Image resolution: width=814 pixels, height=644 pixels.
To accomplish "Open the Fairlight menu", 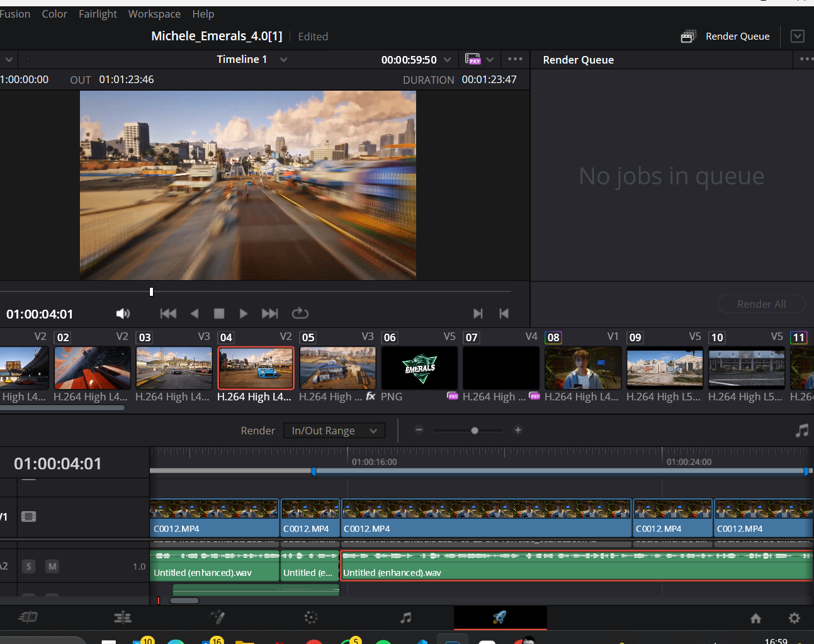I will click(98, 14).
